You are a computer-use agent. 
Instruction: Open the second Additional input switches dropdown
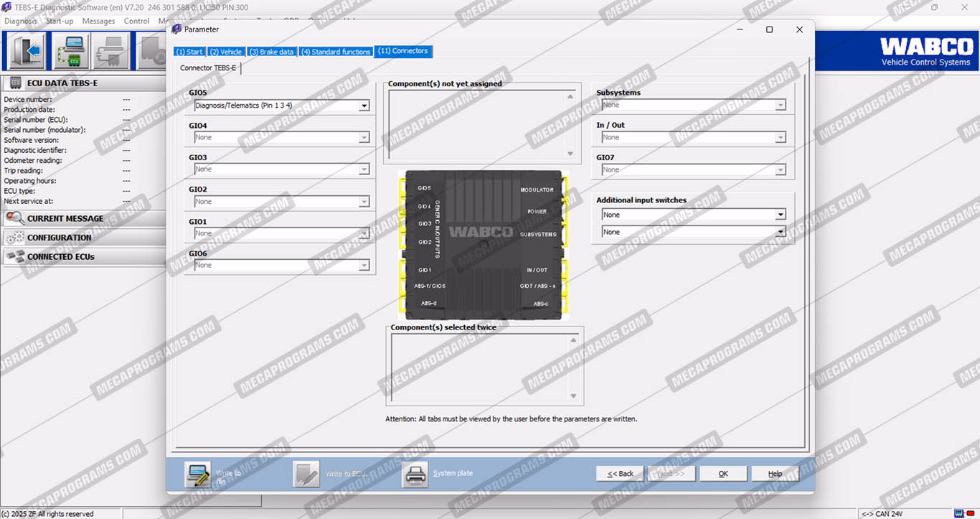[780, 232]
